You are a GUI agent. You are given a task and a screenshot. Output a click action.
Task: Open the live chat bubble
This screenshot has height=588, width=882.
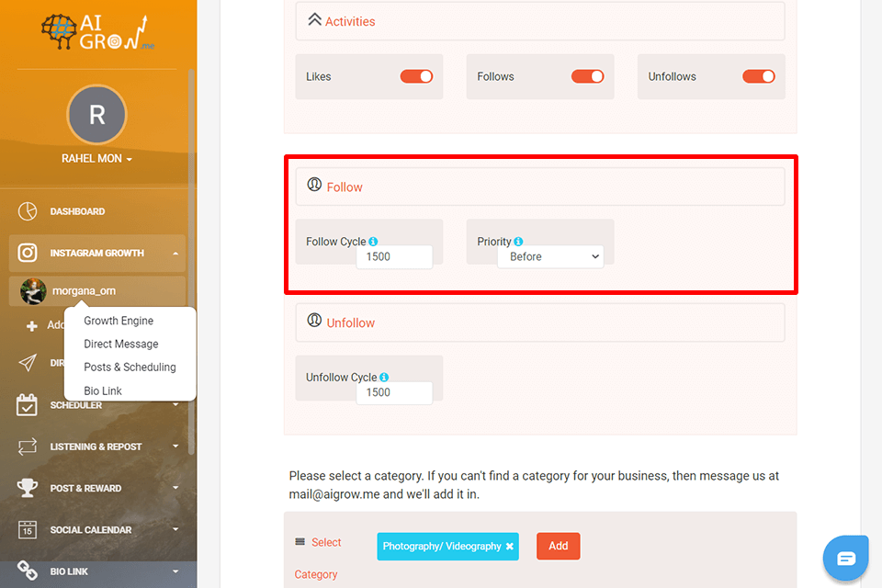click(845, 559)
